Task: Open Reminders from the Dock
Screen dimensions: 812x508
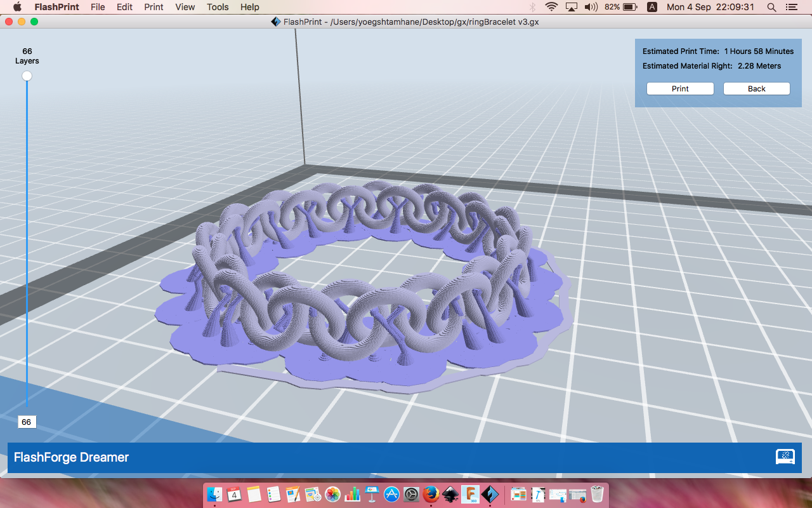Action: click(274, 493)
